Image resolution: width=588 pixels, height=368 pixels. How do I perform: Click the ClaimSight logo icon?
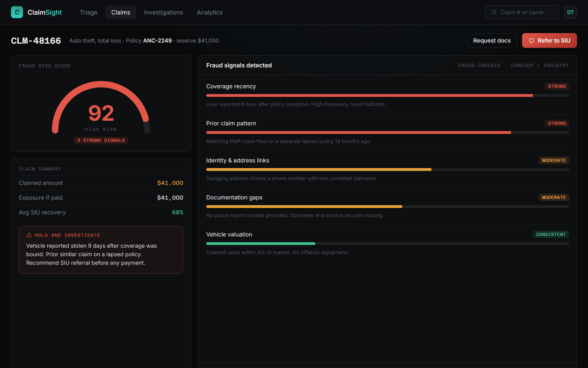click(17, 12)
